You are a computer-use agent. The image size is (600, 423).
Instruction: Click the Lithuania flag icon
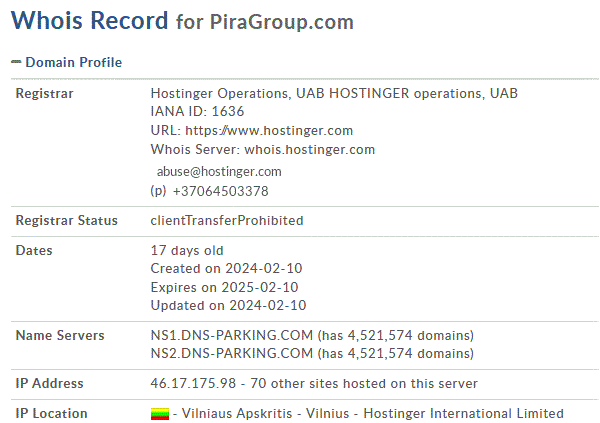160,414
